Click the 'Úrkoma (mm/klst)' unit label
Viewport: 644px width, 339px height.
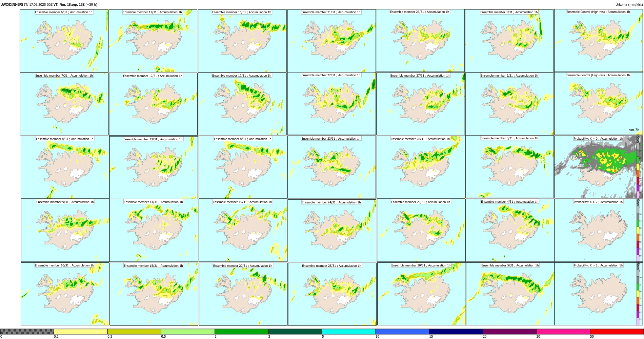(x=629, y=5)
